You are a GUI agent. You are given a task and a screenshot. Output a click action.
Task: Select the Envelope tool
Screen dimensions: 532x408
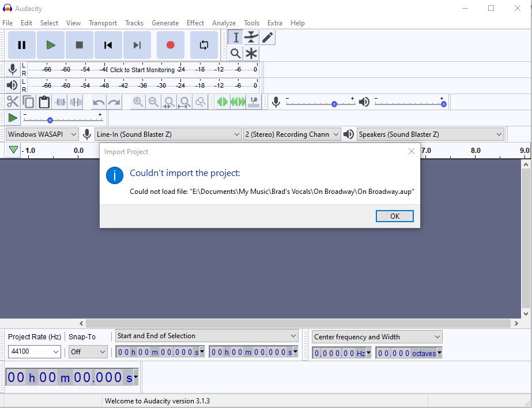[251, 38]
